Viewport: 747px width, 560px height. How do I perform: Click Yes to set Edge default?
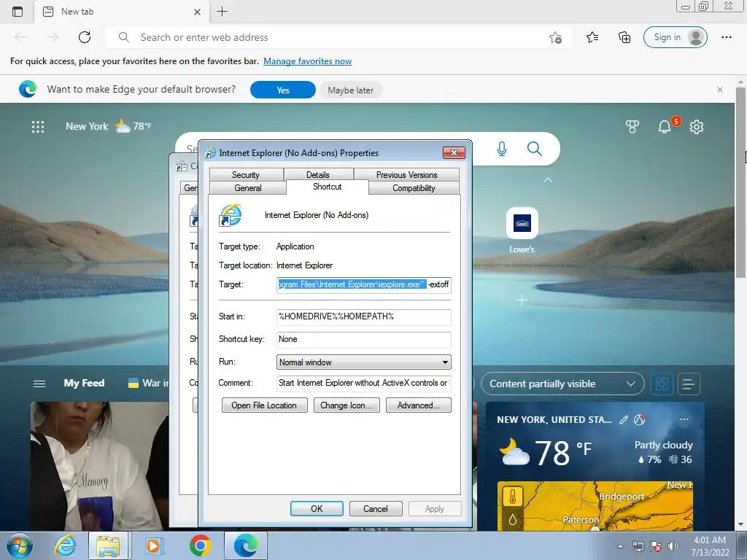click(283, 90)
